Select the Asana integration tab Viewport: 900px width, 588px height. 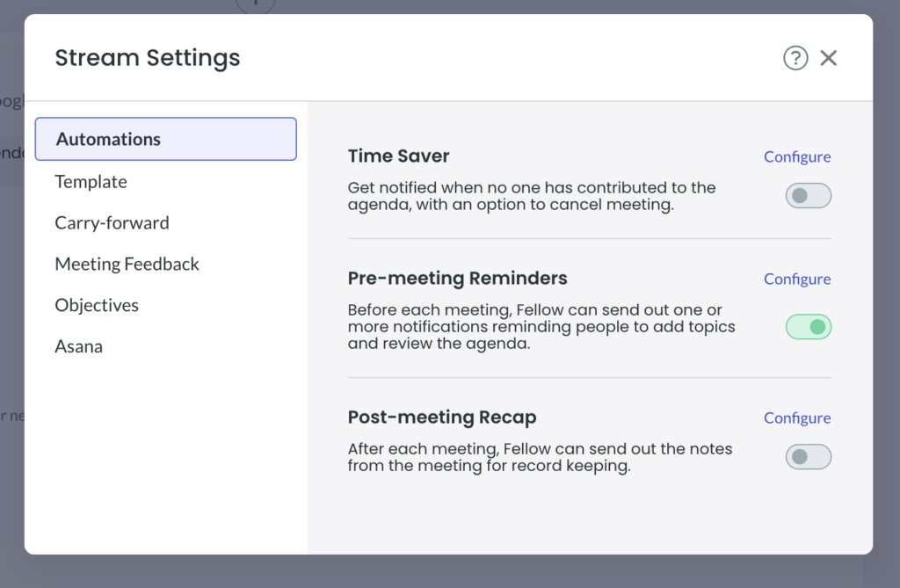coord(79,347)
